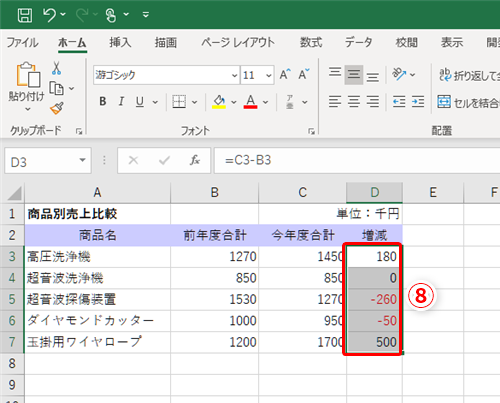Open the font size 11 dropdown
This screenshot has width=500, height=403.
[269, 76]
